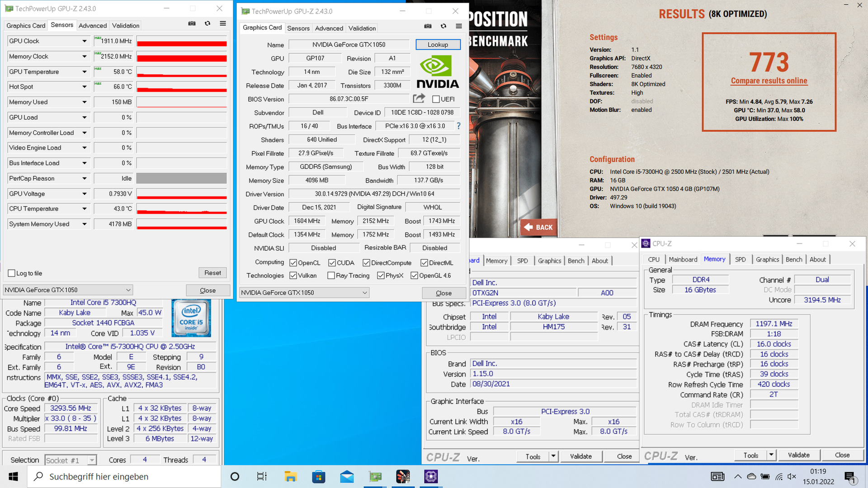Click muted volume icon in tray
Viewport: 868px width, 488px height.
(792, 477)
